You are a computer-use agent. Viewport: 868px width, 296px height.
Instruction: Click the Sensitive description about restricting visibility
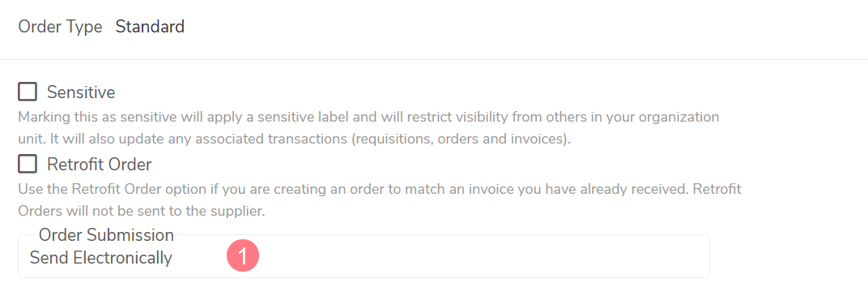[368, 118]
